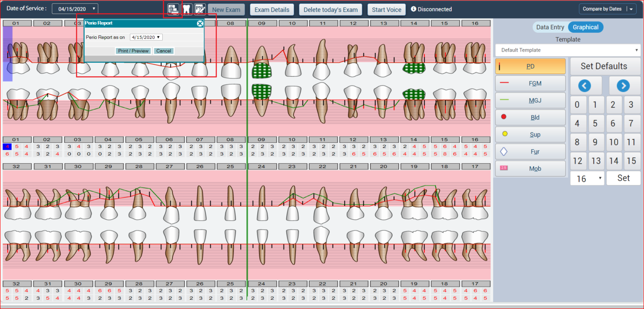
Task: Open Compare by Dates dropdown
Action: click(x=607, y=9)
